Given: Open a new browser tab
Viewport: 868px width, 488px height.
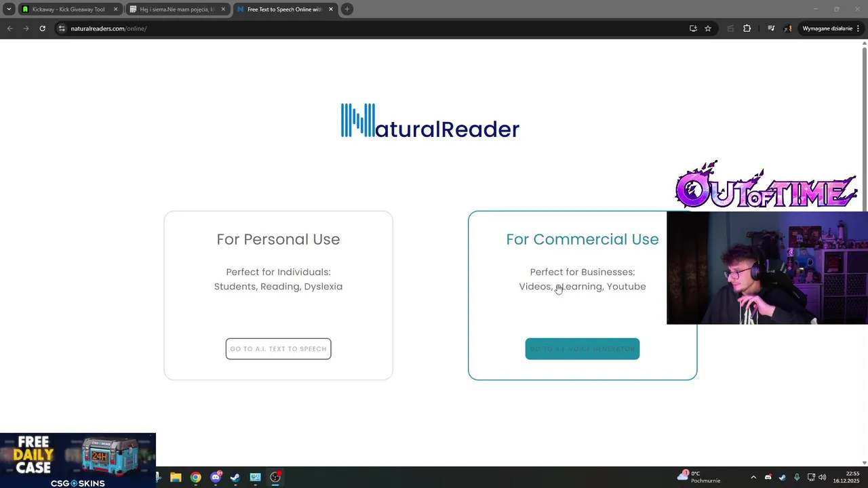Looking at the screenshot, I should tap(347, 9).
